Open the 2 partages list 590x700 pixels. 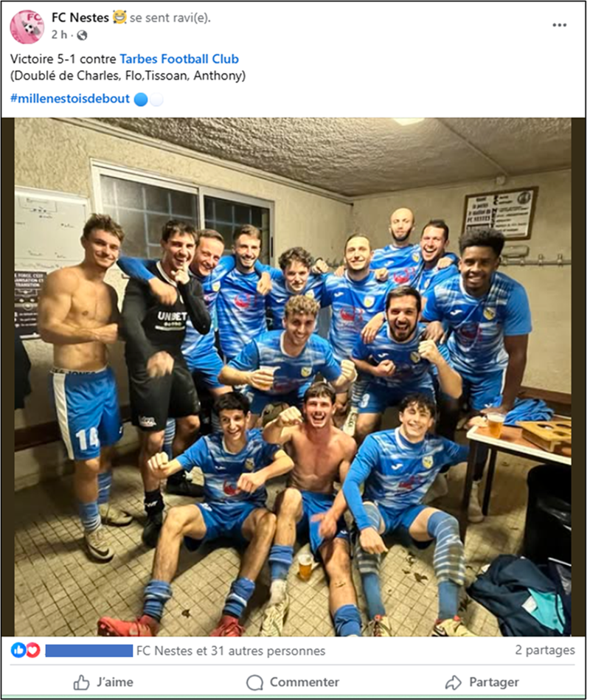point(544,650)
